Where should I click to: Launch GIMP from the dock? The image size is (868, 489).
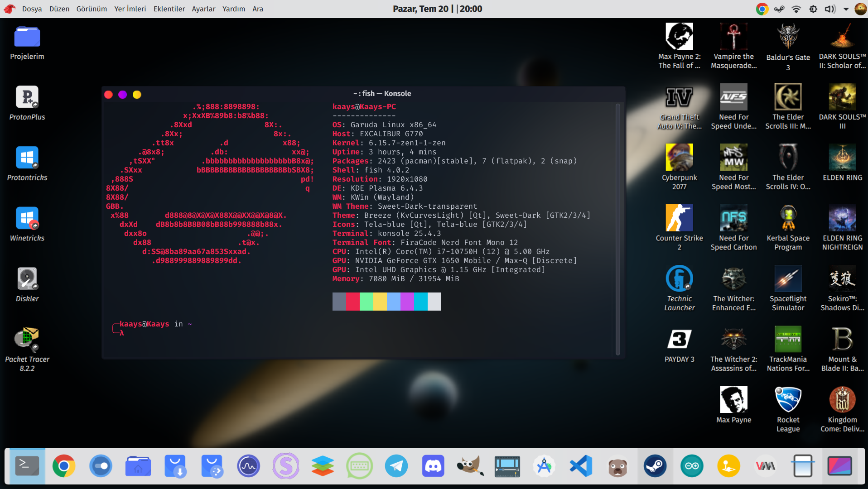point(470,466)
